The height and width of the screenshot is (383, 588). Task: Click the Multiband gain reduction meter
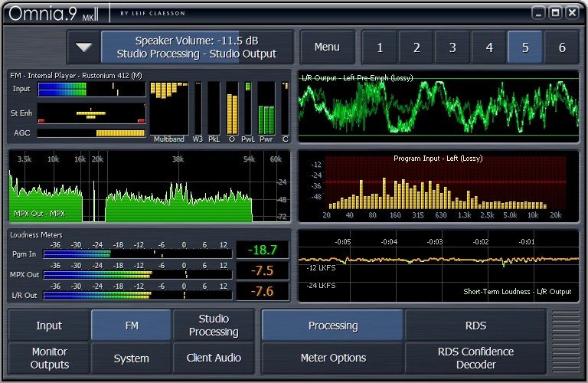click(x=168, y=109)
